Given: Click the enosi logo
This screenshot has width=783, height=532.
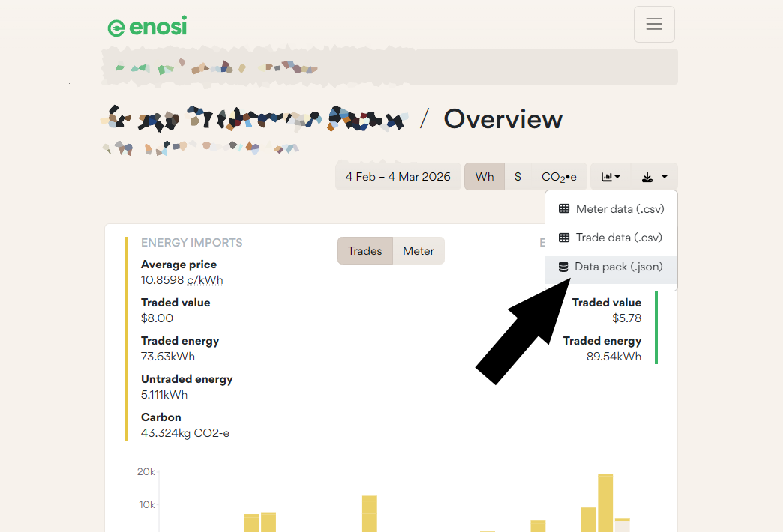Looking at the screenshot, I should tap(147, 27).
